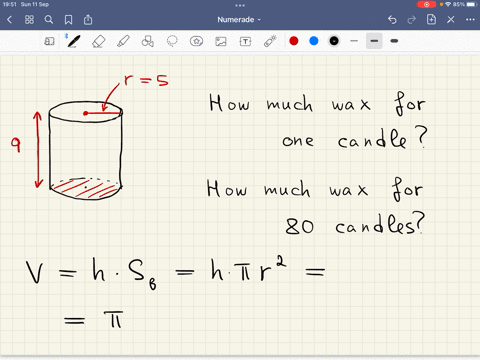Choose the blue pen color
480x360 pixels.
(314, 41)
